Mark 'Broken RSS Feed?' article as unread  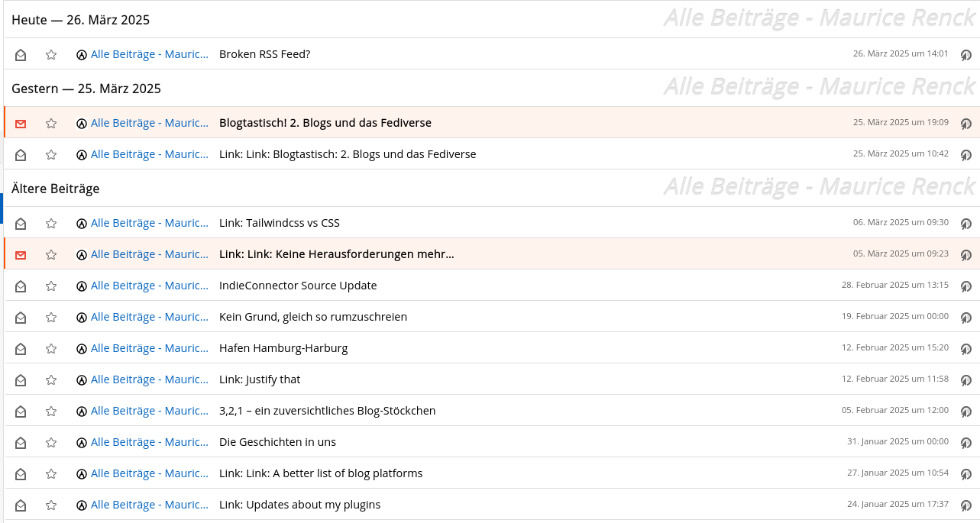(21, 54)
